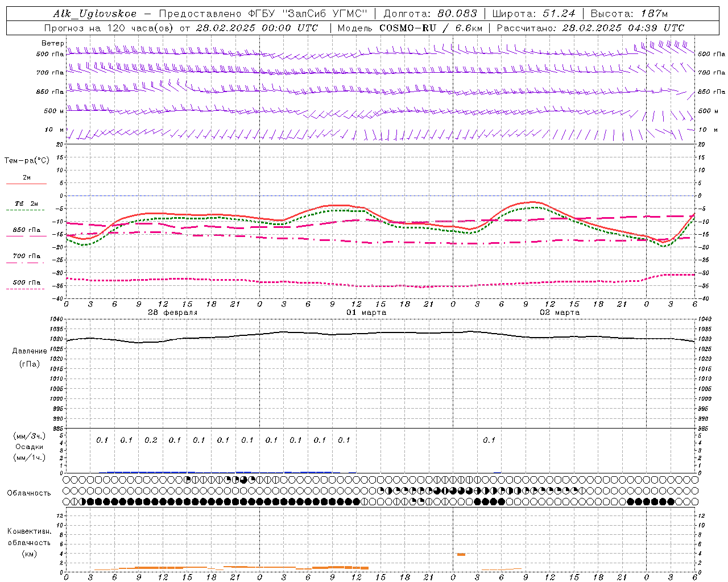
Task: Click the (мм/1ч.) precipitation unit label
Action: click(30, 458)
